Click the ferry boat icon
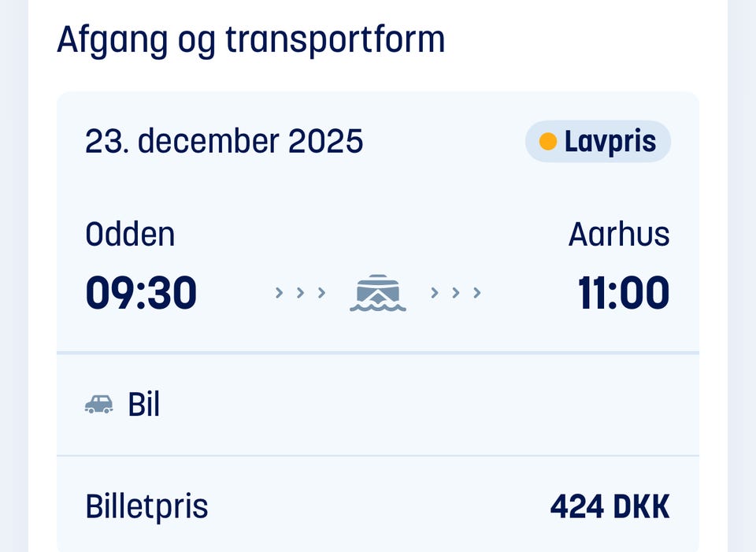756x552 pixels. [377, 291]
